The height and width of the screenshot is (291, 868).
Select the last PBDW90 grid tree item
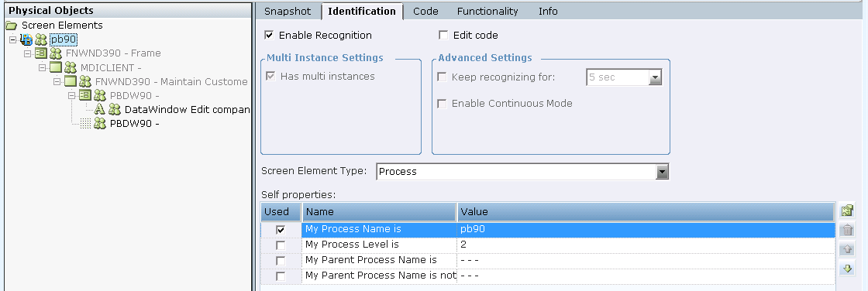[135, 124]
